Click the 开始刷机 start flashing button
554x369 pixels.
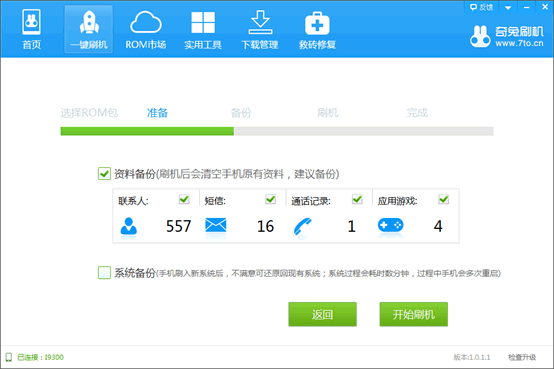[x=414, y=314]
